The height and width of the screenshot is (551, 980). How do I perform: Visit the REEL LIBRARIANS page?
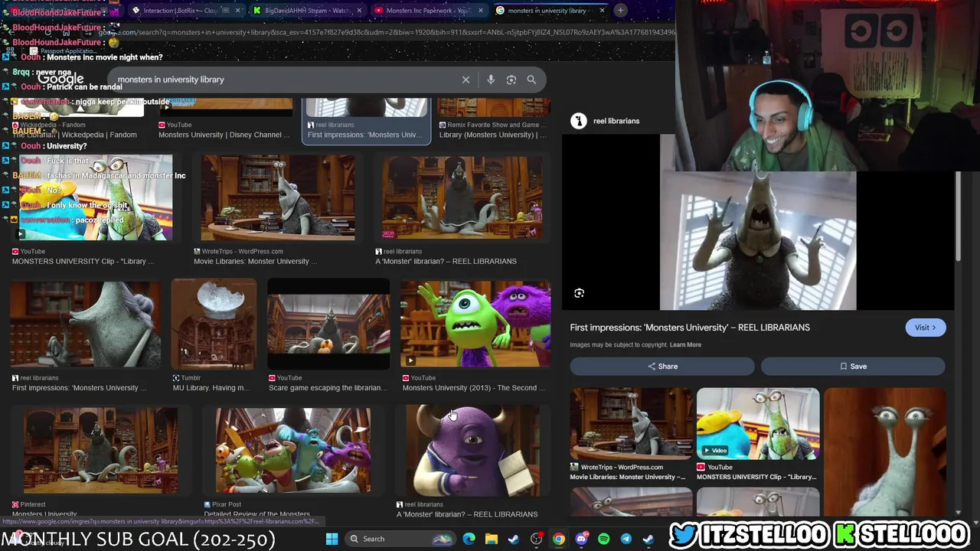[925, 328]
